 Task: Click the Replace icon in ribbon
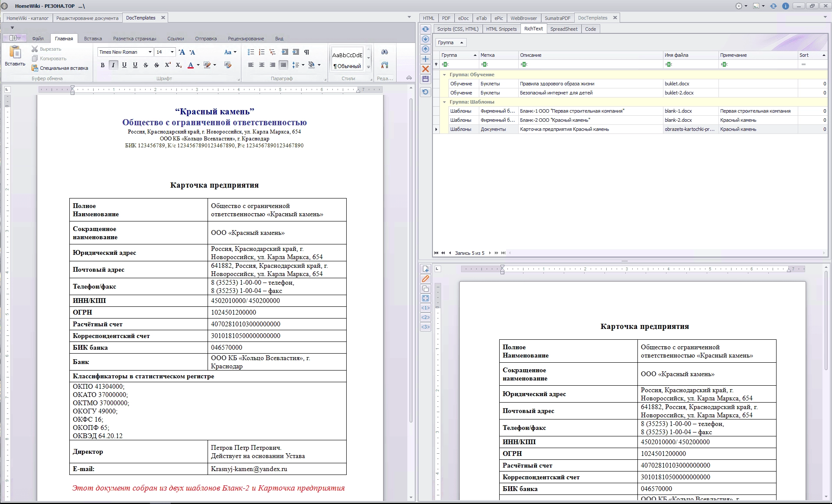[384, 65]
